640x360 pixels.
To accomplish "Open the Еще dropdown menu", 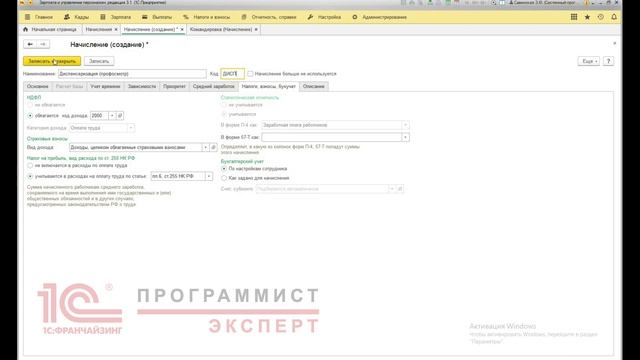I will pyautogui.click(x=589, y=61).
